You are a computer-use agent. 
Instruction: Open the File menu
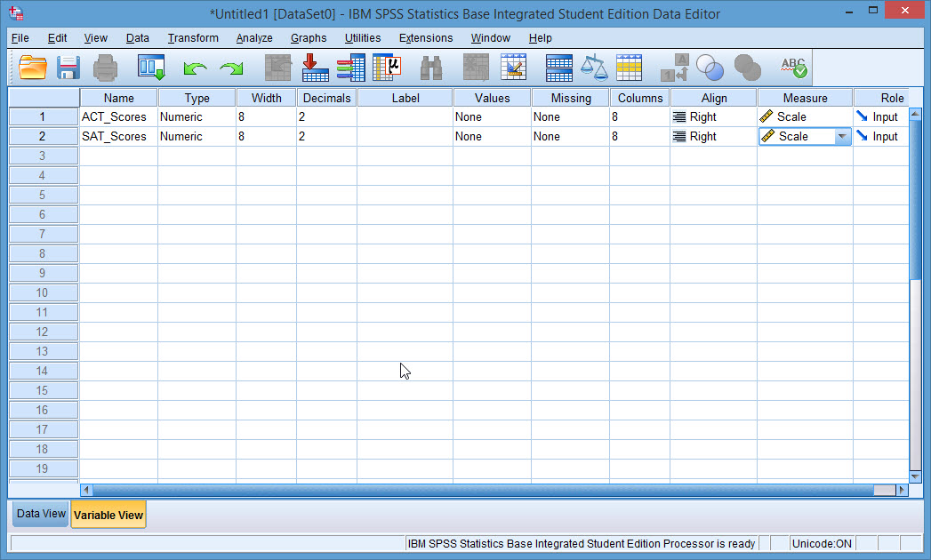[20, 38]
